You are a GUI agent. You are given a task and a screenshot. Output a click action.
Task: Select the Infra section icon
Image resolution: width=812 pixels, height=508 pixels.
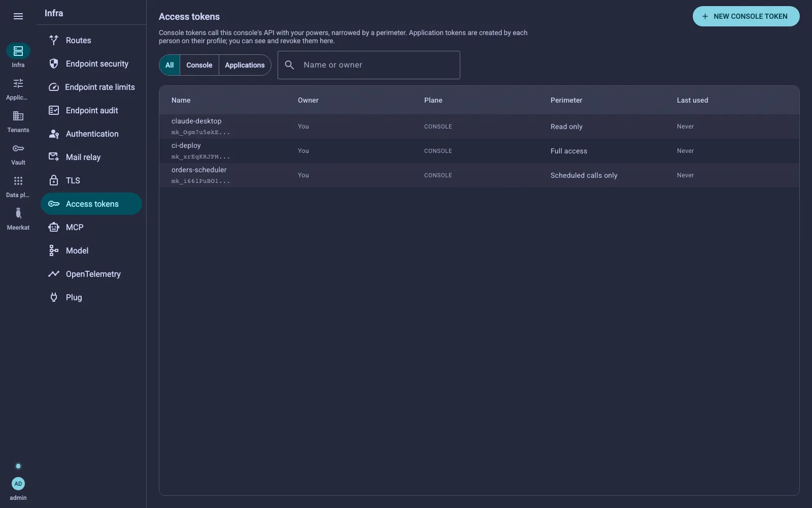18,51
